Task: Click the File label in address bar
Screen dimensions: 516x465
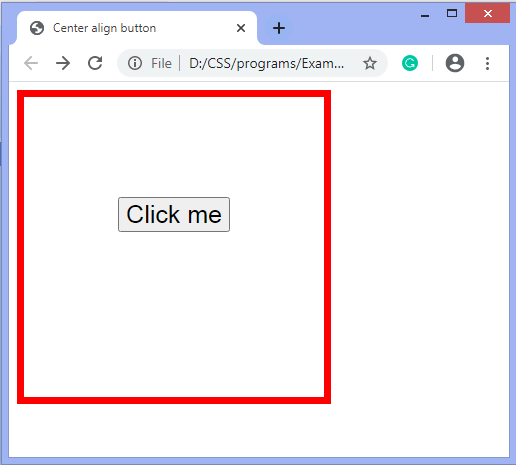Action: (x=161, y=63)
